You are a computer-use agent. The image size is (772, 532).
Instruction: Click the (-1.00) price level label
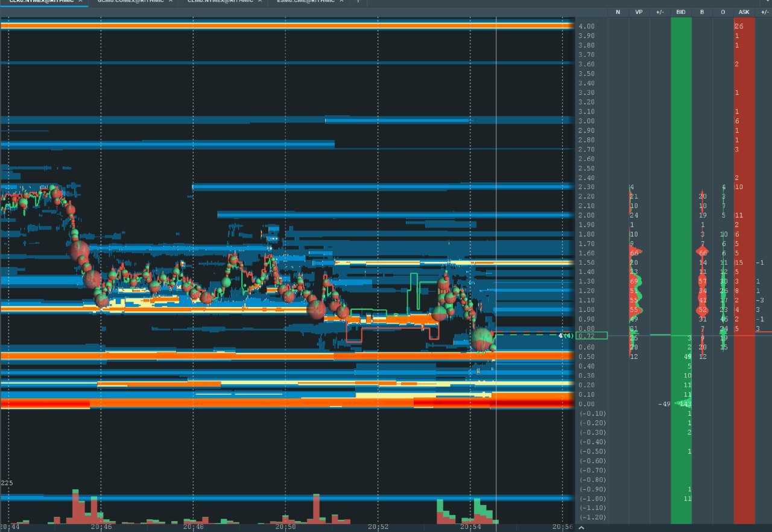pos(592,499)
